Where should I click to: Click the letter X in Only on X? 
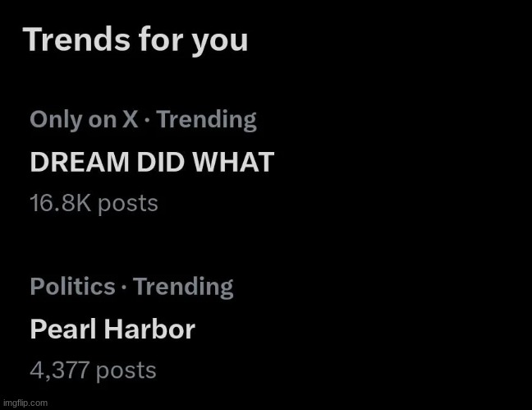coord(131,119)
